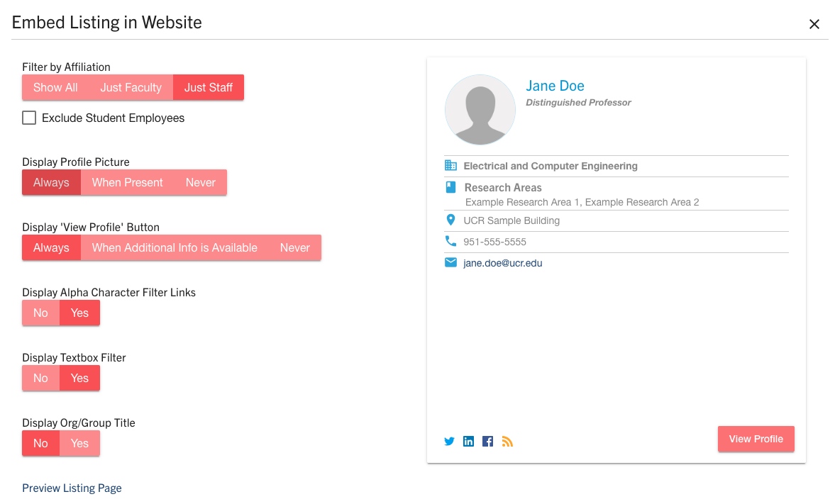
Task: Click the Twitter icon on profile card
Action: pos(449,442)
